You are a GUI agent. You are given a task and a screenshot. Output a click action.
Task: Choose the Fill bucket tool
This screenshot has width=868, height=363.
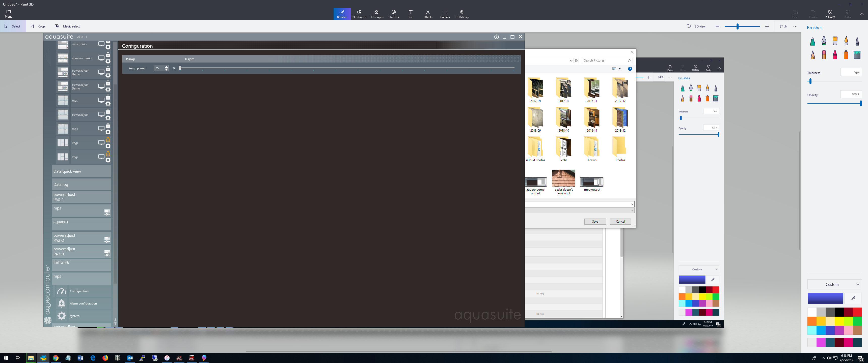click(x=857, y=54)
